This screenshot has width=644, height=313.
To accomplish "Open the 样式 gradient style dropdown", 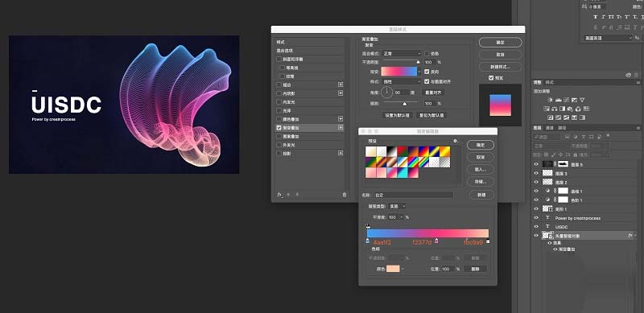I will click(x=402, y=81).
